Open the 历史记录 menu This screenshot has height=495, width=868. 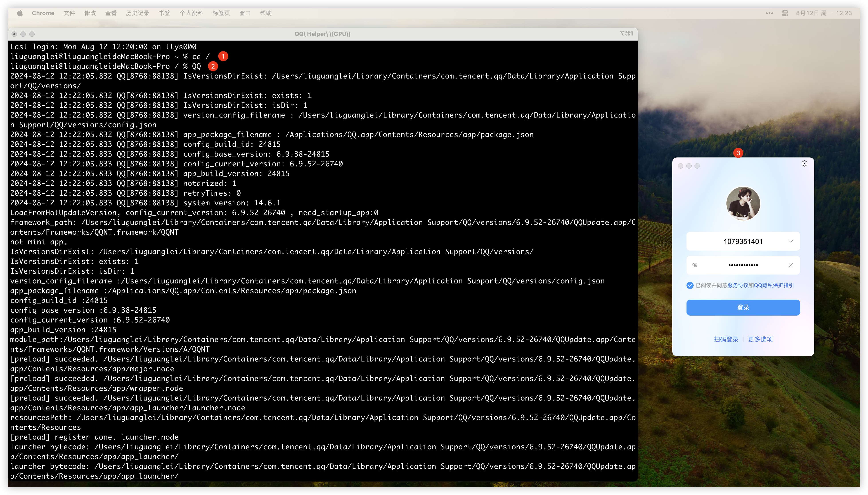137,13
